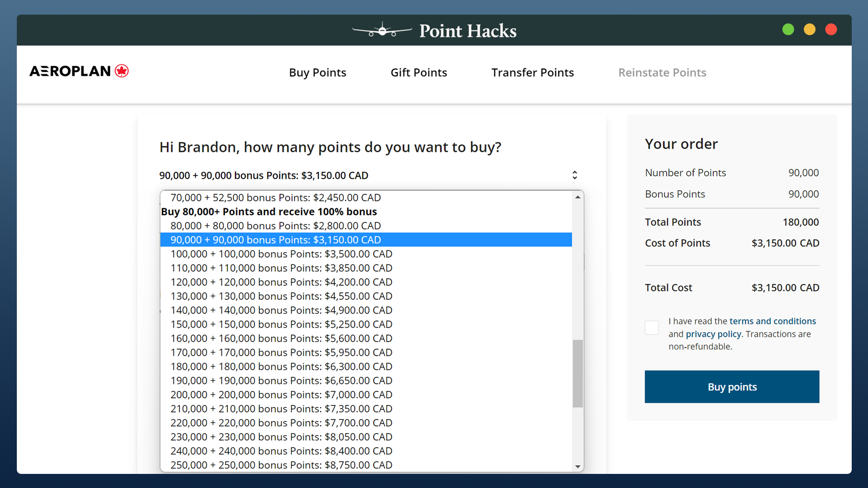Select highlighted 90,000 + 90,000 bonus option
This screenshot has height=488, width=868.
366,240
